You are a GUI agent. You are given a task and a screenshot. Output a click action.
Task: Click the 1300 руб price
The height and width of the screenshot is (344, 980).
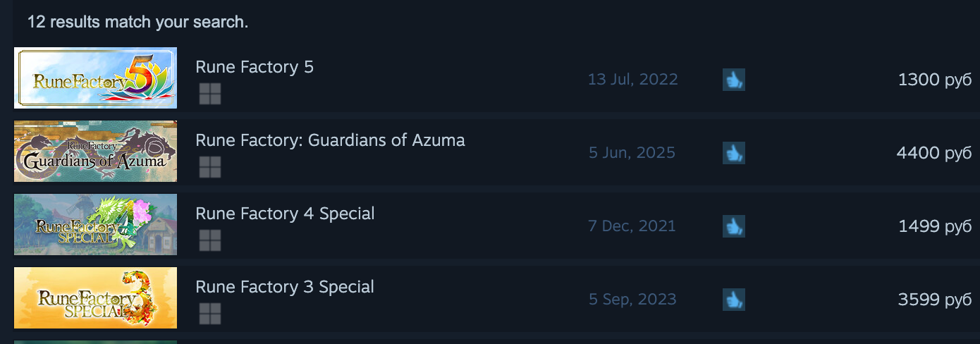click(935, 80)
